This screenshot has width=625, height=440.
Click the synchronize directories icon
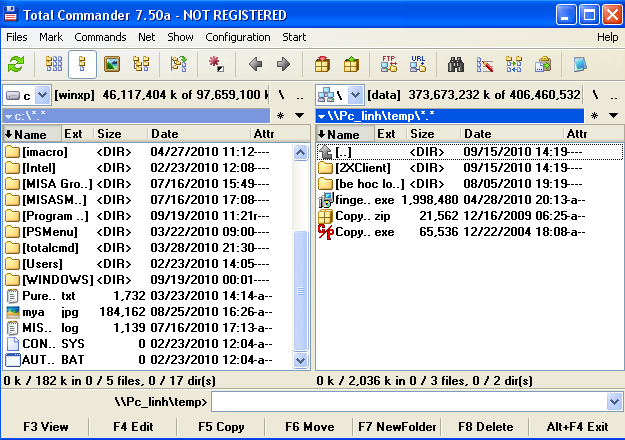(x=514, y=64)
